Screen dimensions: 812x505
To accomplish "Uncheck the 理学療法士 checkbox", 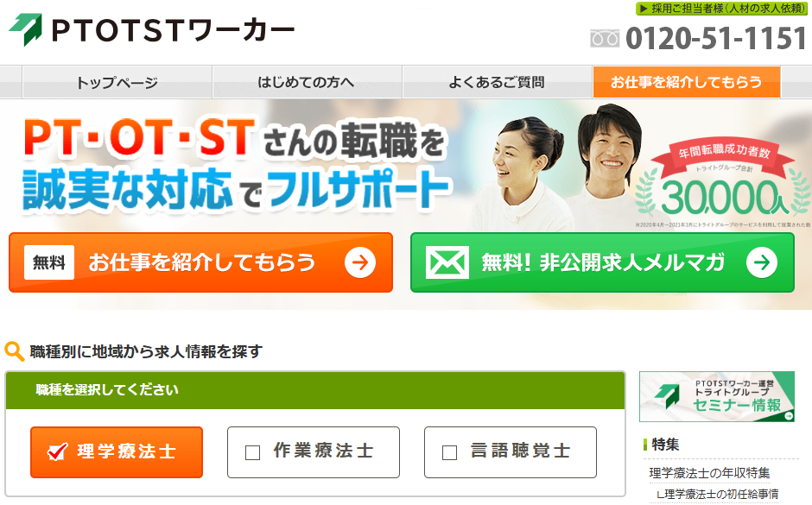I will click(57, 451).
